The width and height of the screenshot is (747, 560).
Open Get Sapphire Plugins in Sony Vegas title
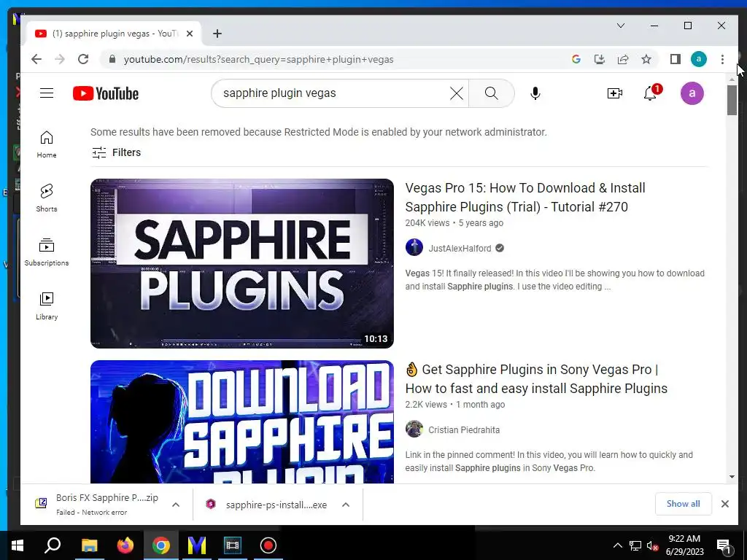(x=536, y=378)
